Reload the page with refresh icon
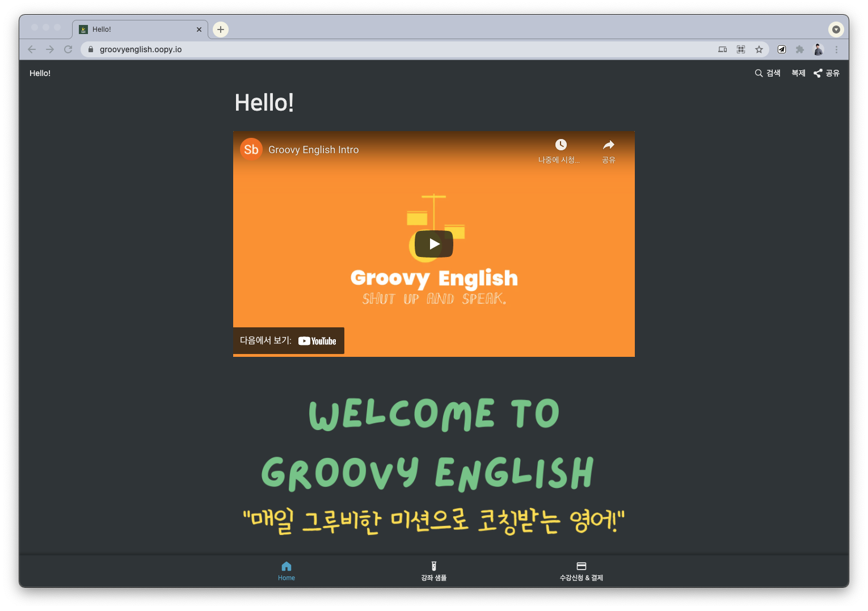The image size is (868, 611). pos(68,49)
